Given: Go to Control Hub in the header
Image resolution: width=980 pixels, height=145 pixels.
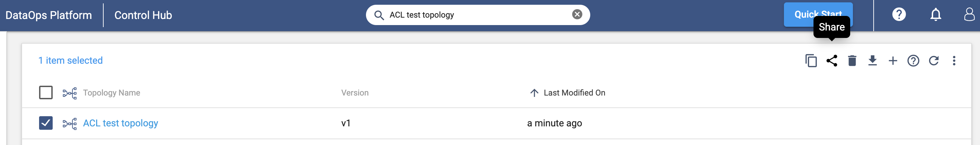Looking at the screenshot, I should pos(143,15).
